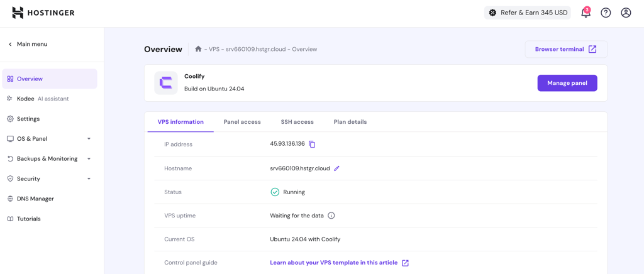Open the Learn about your VPS template link
Screen dimensions: 644x274
coord(334,263)
